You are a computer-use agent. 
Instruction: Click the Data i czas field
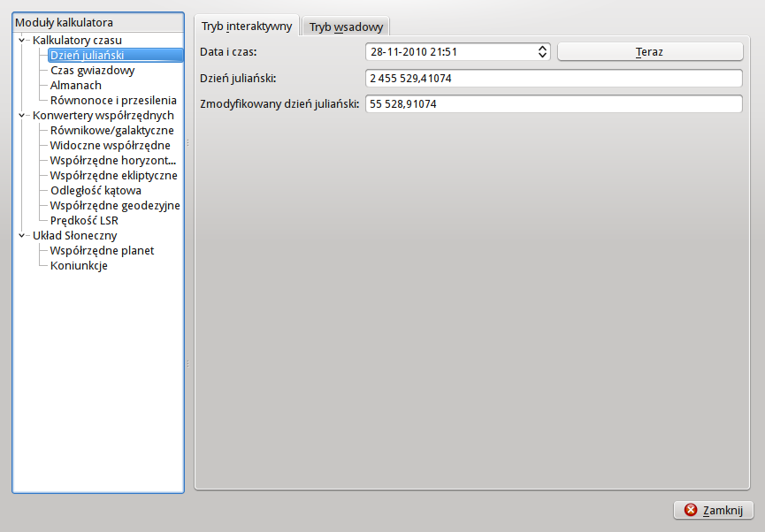point(449,52)
